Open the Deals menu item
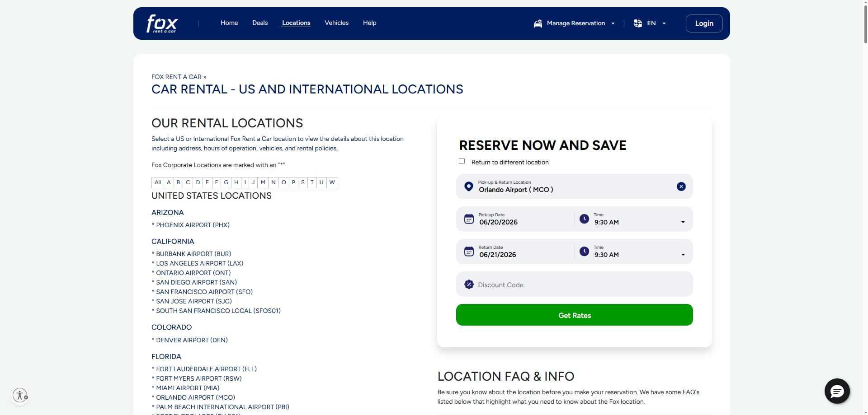The height and width of the screenshot is (415, 868). point(260,23)
